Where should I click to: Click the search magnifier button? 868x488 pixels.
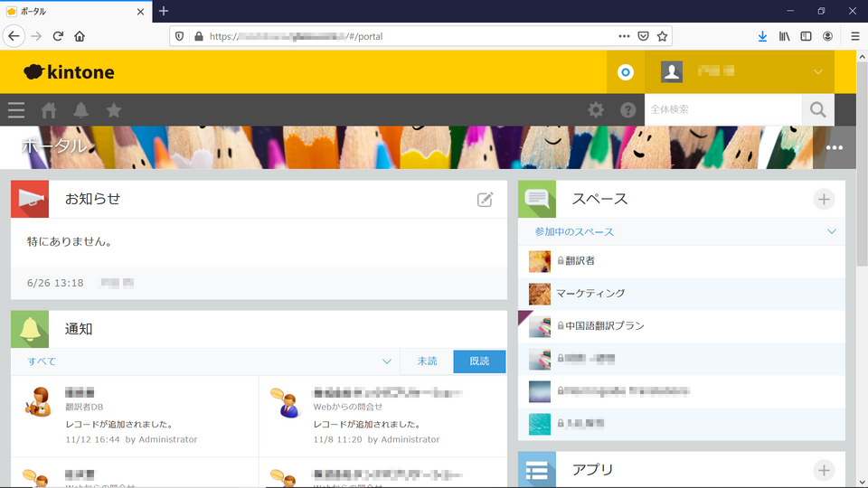[817, 109]
